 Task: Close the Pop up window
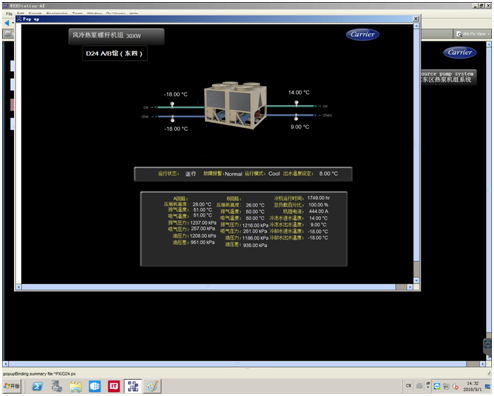[x=416, y=19]
